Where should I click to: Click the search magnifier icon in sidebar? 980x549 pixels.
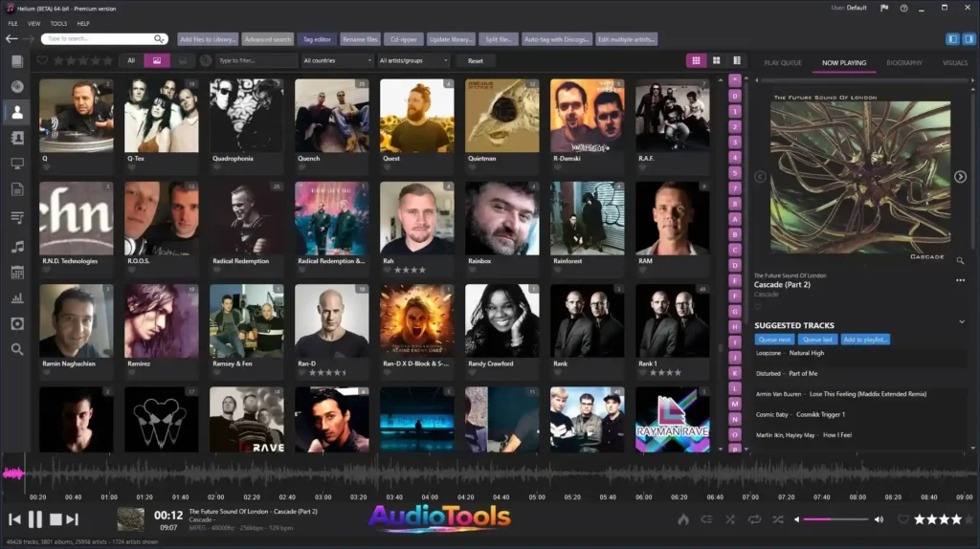[17, 349]
